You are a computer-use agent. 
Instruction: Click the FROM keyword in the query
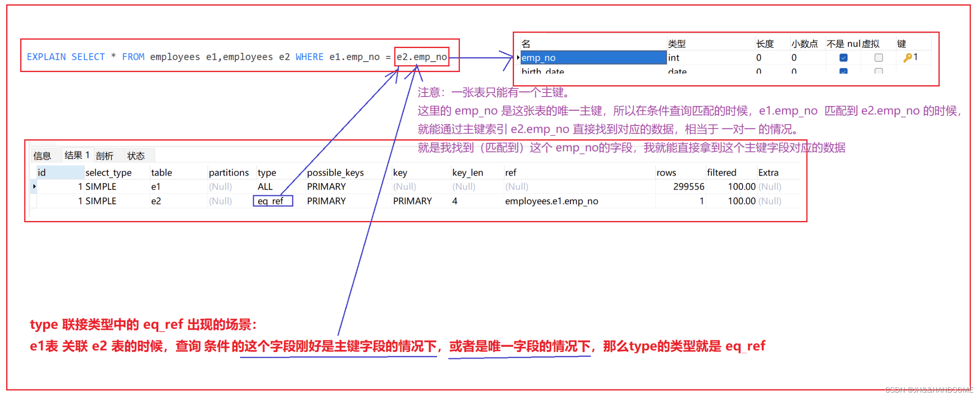coord(133,57)
